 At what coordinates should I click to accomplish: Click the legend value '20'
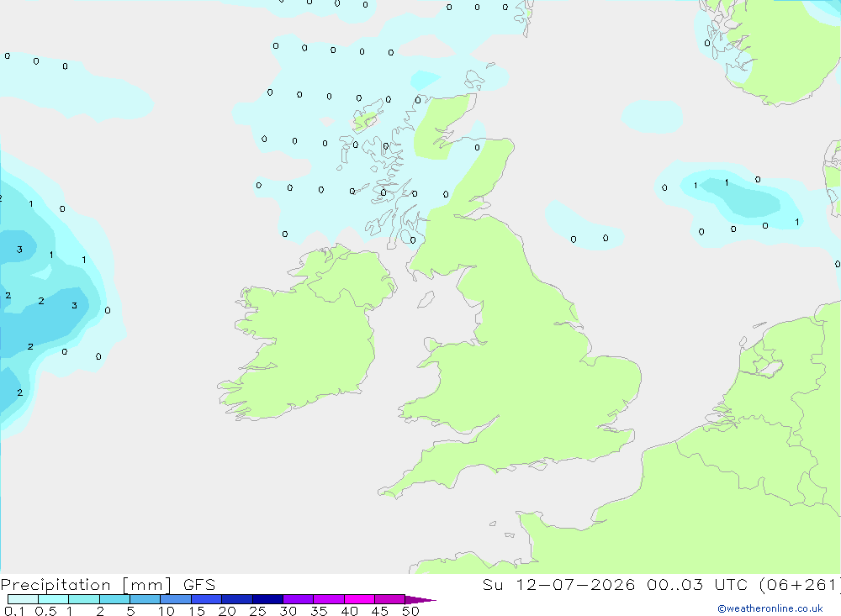[227, 611]
